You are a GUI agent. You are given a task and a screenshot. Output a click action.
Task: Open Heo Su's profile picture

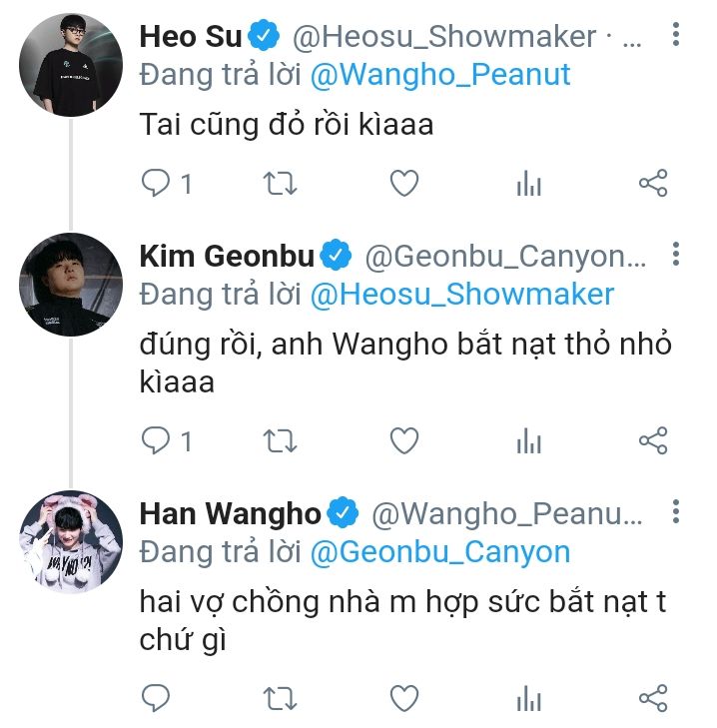[x=71, y=64]
